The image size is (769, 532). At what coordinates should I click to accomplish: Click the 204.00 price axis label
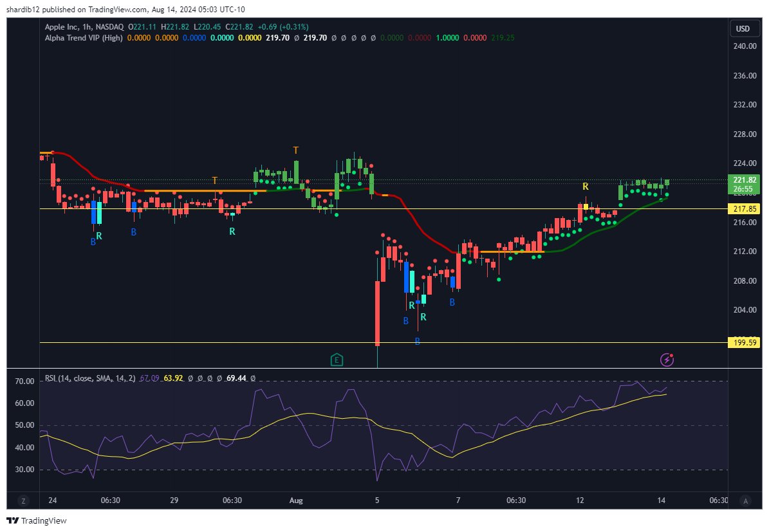click(745, 310)
